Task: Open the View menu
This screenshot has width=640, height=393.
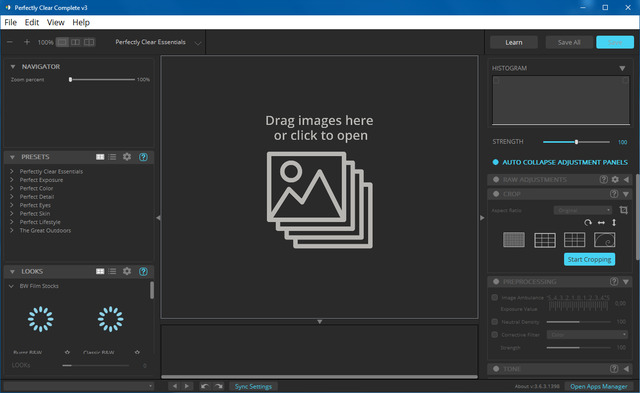Action: [56, 22]
